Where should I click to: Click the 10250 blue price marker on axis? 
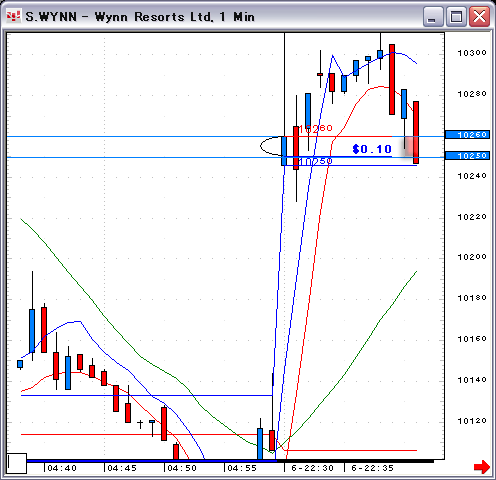(x=467, y=155)
